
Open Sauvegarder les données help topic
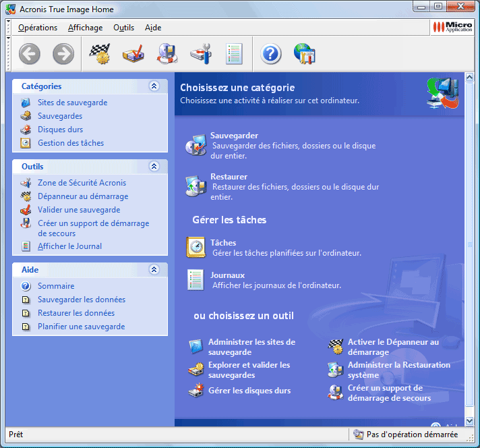[x=82, y=300]
